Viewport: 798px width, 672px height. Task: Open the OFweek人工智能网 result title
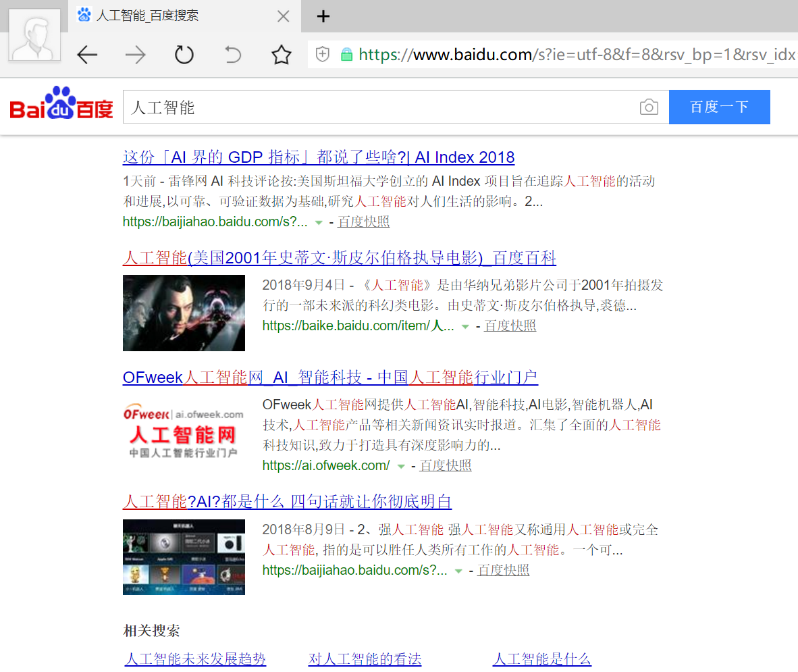pyautogui.click(x=330, y=378)
